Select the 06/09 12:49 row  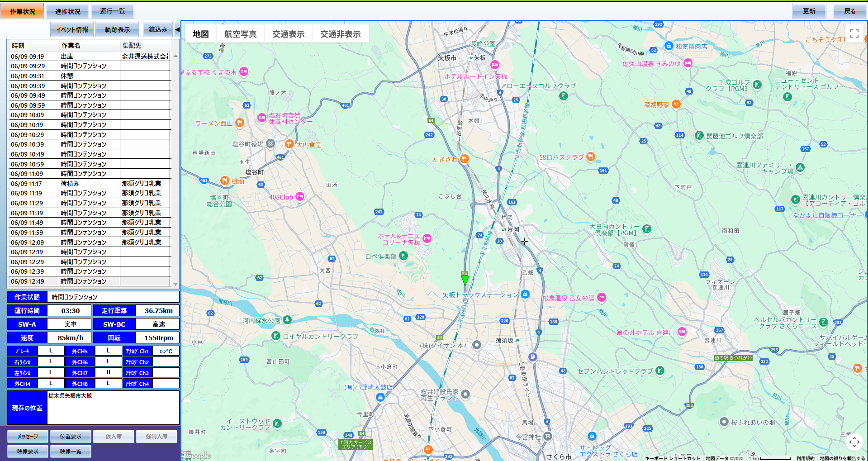click(90, 281)
